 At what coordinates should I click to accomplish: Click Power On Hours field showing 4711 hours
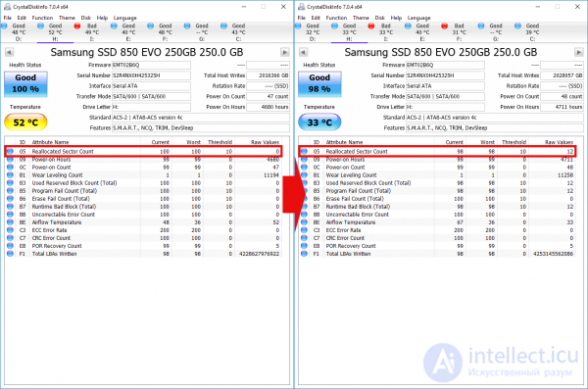(562, 107)
